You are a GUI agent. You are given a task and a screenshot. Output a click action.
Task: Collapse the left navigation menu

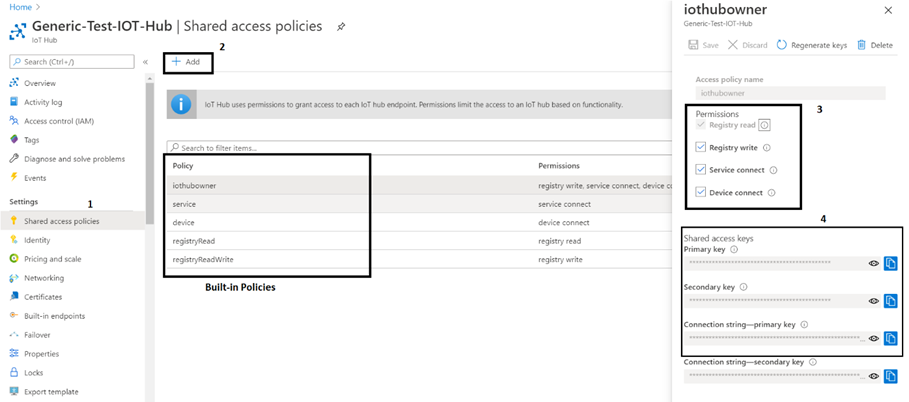point(145,62)
